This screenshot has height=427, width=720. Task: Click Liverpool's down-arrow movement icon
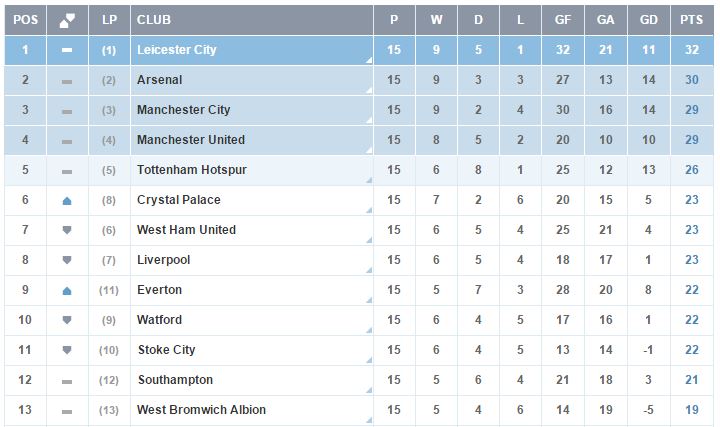pos(67,260)
